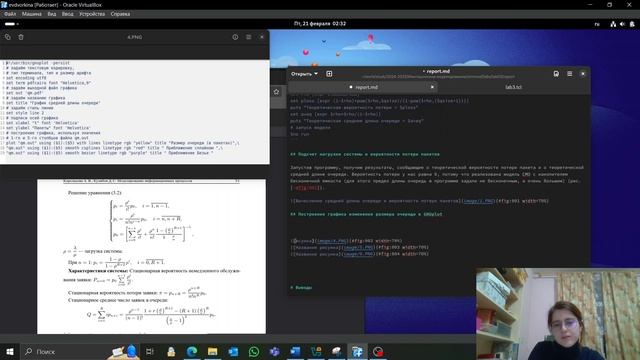Close the report.md tab

[x=432, y=87]
